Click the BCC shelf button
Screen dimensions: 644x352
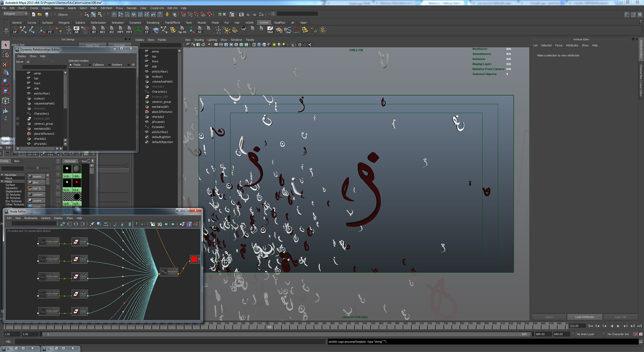click(103, 30)
